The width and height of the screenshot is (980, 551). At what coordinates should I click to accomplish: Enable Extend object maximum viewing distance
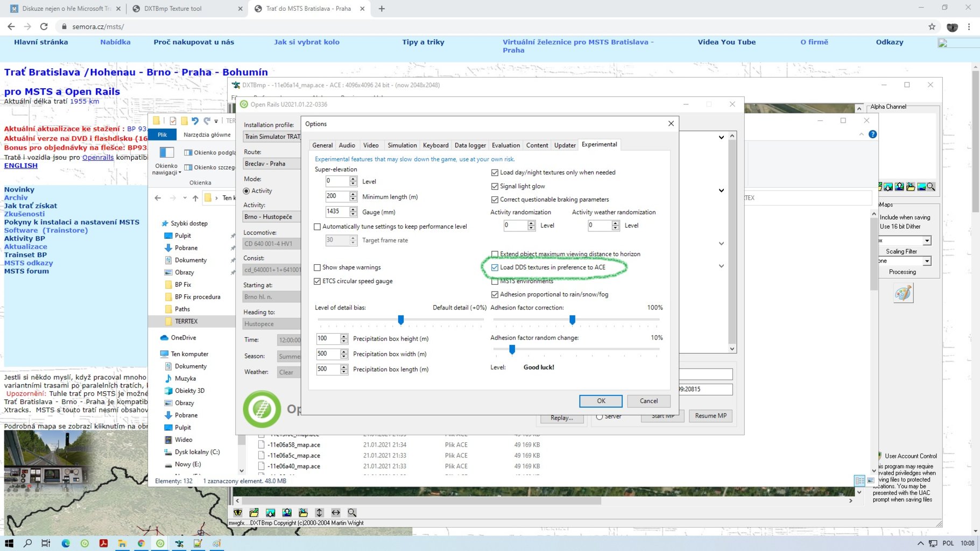click(495, 254)
